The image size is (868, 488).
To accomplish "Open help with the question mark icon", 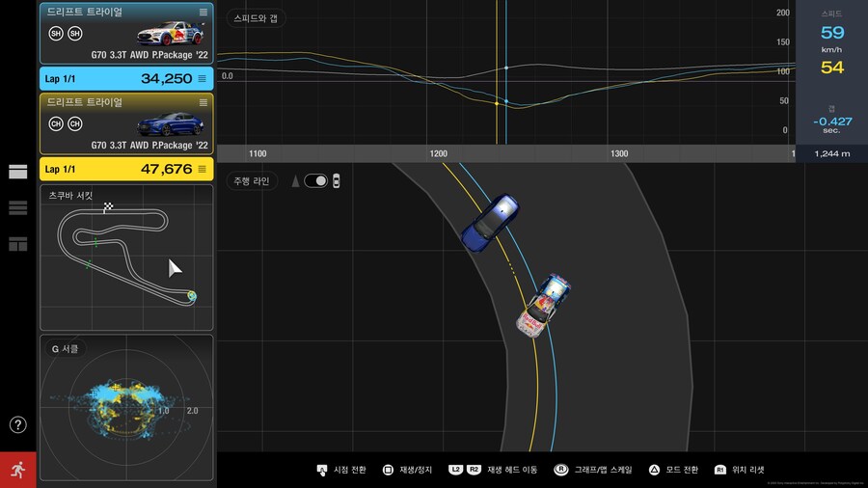I will 17,424.
